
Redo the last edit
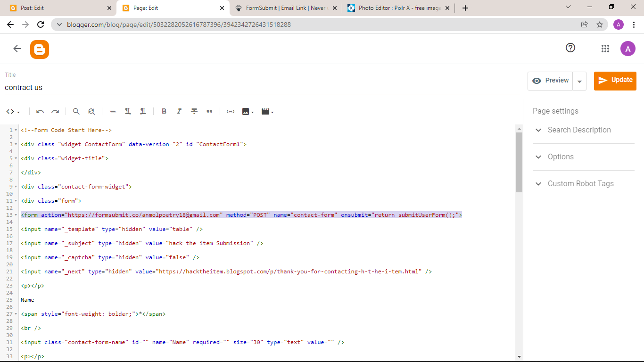click(x=55, y=111)
